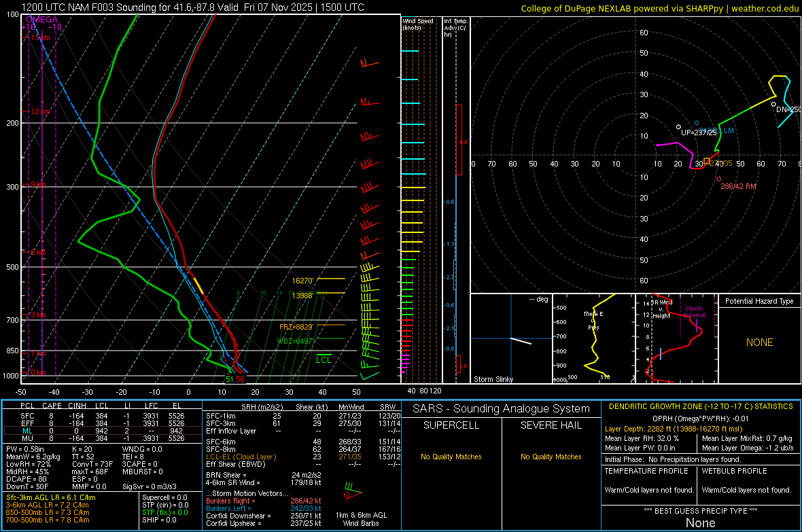The height and width of the screenshot is (532, 802).
Task: Click the 'Sfc-3km AGL LR = 6.1 C/km' line
Action: pyautogui.click(x=51, y=497)
